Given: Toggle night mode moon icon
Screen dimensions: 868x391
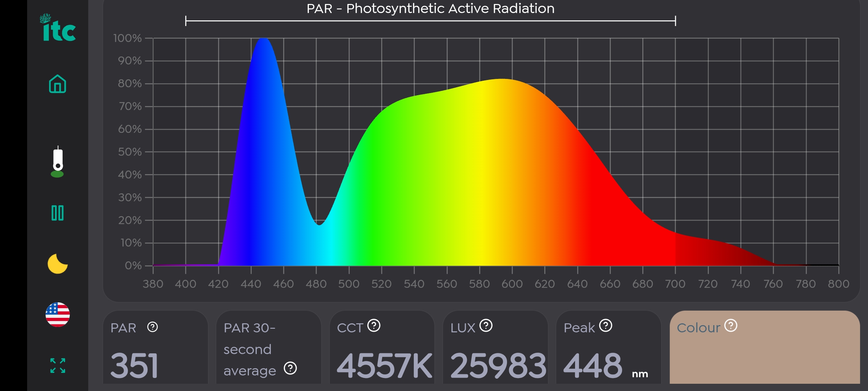Looking at the screenshot, I should click(x=58, y=264).
